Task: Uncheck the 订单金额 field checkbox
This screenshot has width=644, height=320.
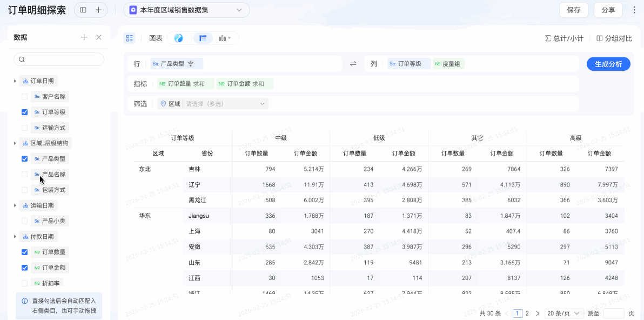Action: click(25, 268)
